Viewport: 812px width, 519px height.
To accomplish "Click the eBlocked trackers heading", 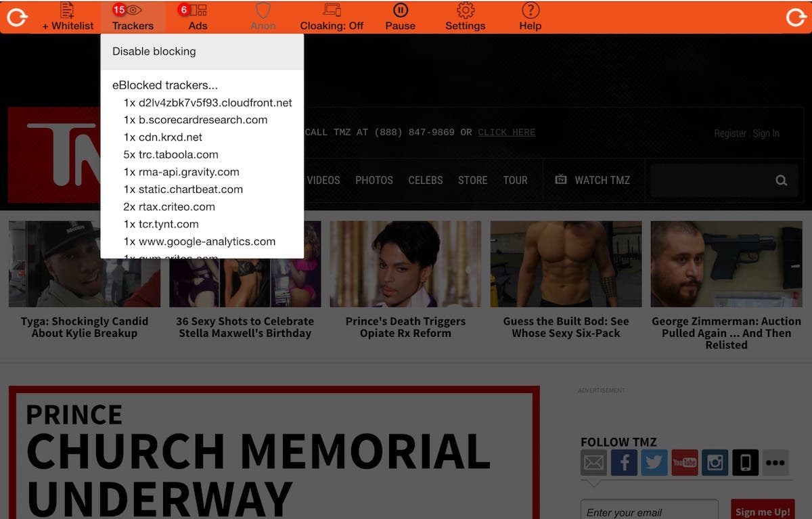I will point(165,85).
